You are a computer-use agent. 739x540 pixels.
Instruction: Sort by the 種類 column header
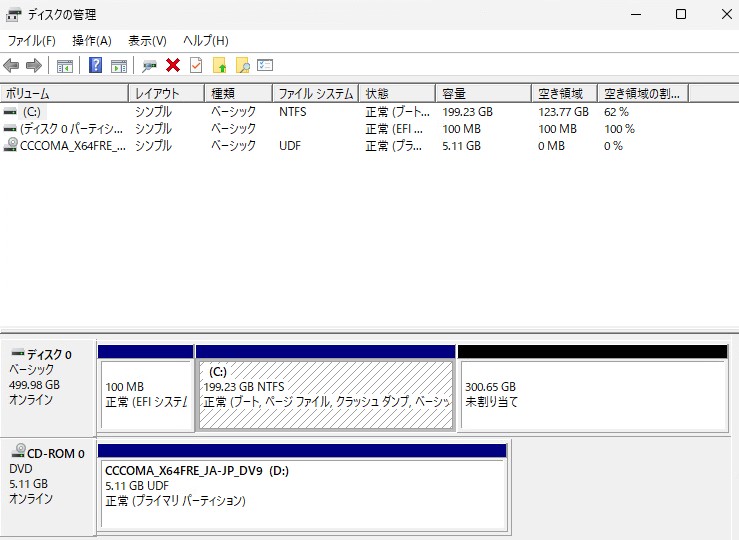tap(238, 93)
